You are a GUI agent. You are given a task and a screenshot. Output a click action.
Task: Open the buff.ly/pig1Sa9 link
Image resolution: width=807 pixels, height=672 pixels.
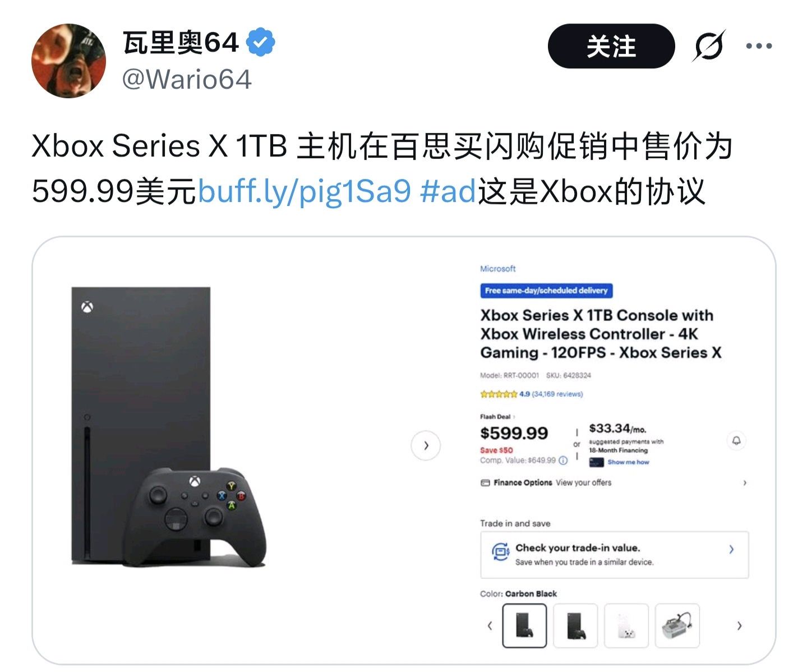305,191
